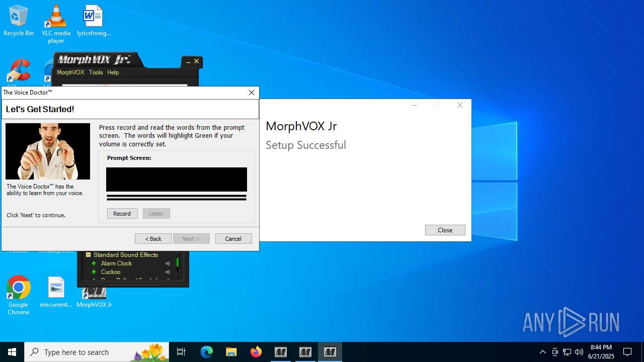The image size is (644, 362).
Task: Open the Tools menu in MorphVOX Jr
Action: [x=96, y=72]
